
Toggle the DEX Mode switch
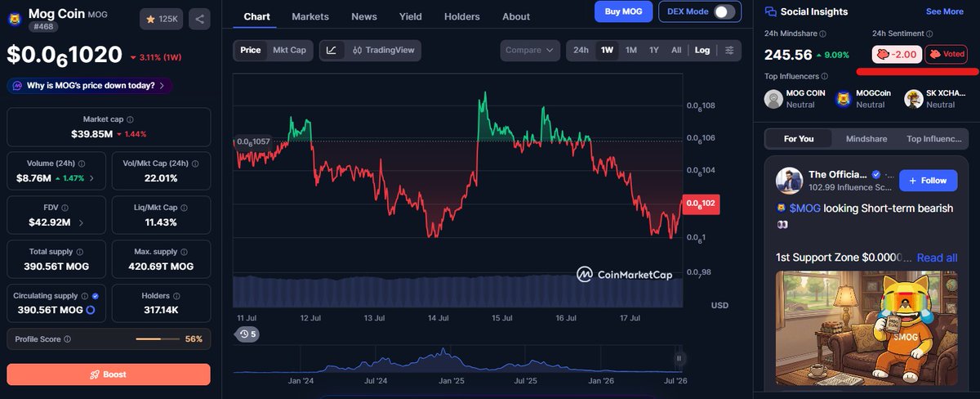[724, 11]
